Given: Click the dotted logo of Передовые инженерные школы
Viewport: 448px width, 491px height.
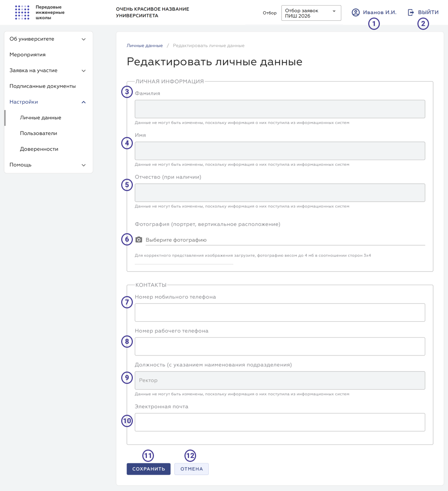Looking at the screenshot, I should point(22,12).
